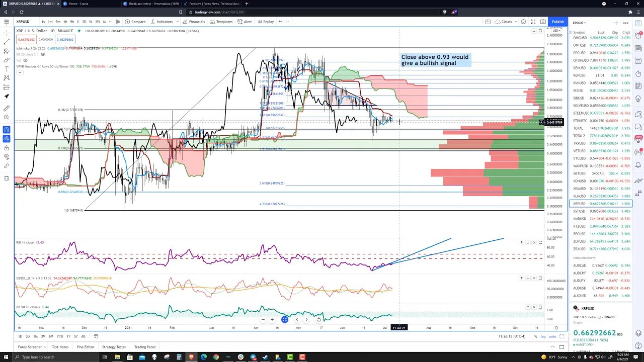Reset chart view with circular arrow control
This screenshot has height=362, width=644.
[x=319, y=319]
